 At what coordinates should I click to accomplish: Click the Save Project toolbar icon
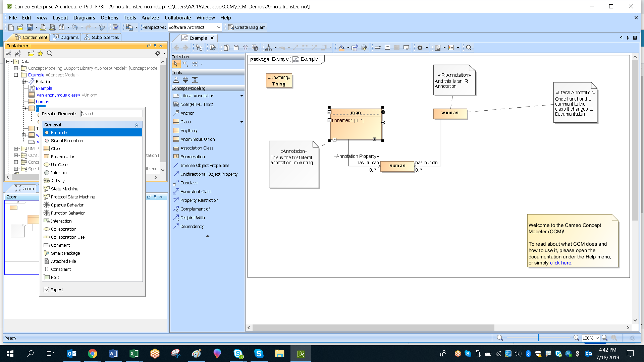click(x=30, y=27)
